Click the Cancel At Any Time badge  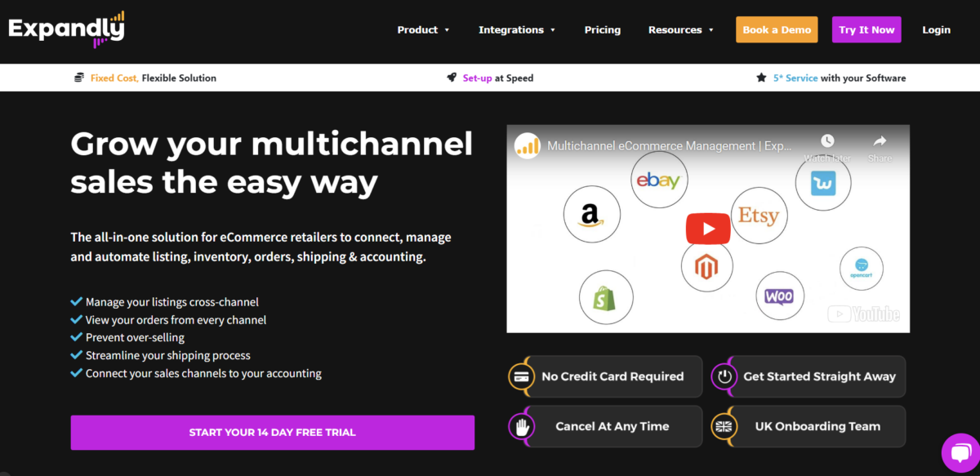[x=605, y=426]
